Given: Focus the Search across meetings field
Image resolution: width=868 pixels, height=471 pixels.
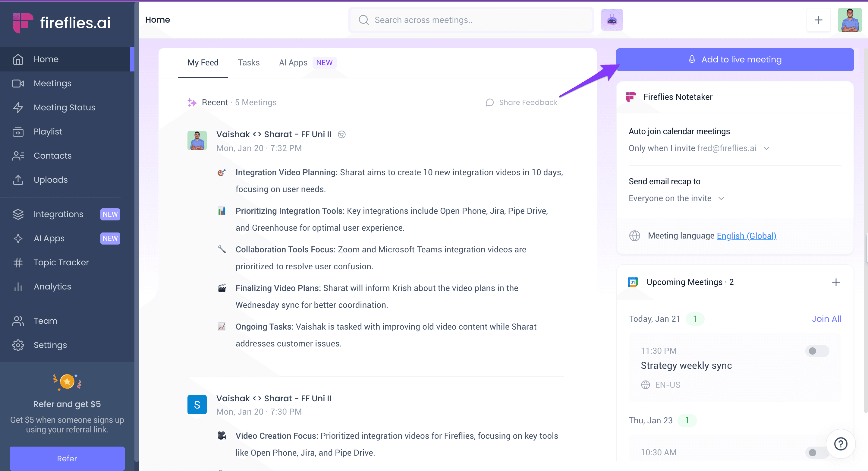Looking at the screenshot, I should pos(471,20).
